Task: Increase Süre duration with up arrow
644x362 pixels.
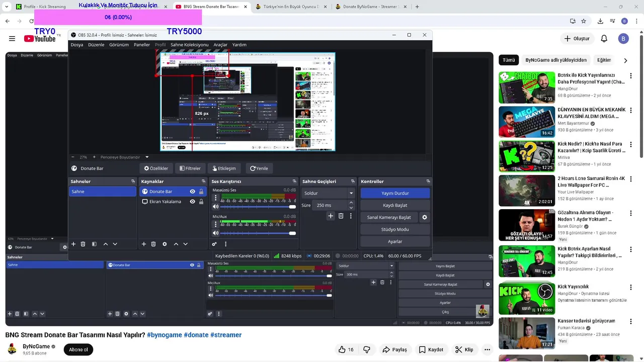Action: pyautogui.click(x=351, y=203)
